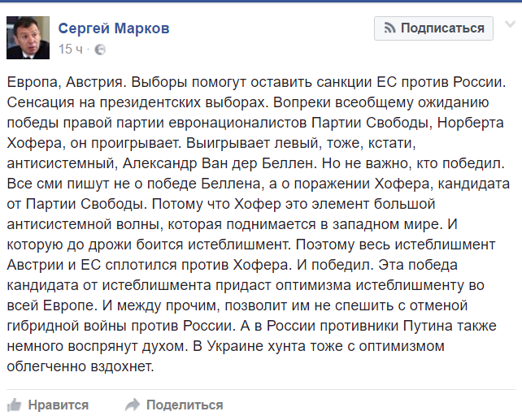
Task: Click the word 'Путина' in the post
Action: point(428,326)
